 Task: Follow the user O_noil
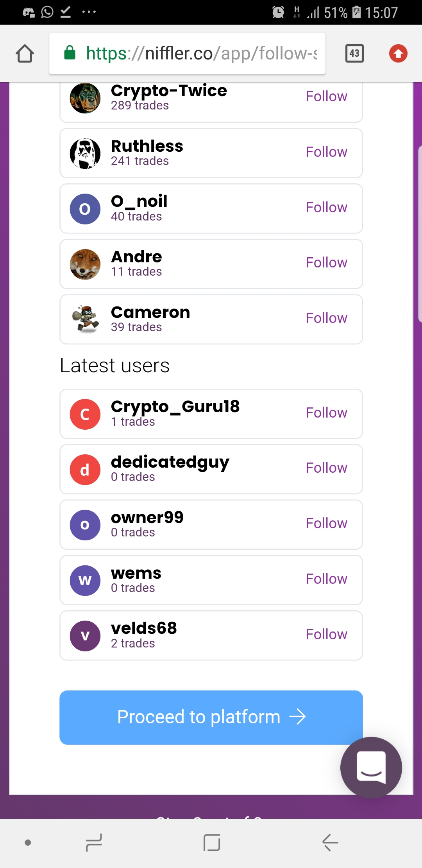(326, 208)
